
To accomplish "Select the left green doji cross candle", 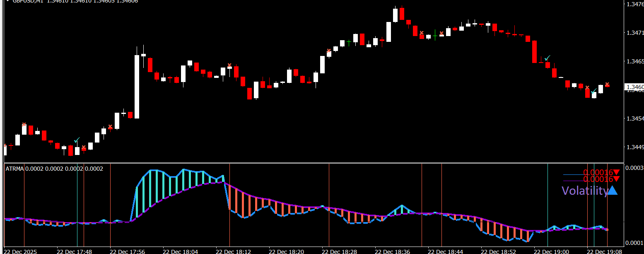I will (x=349, y=42).
